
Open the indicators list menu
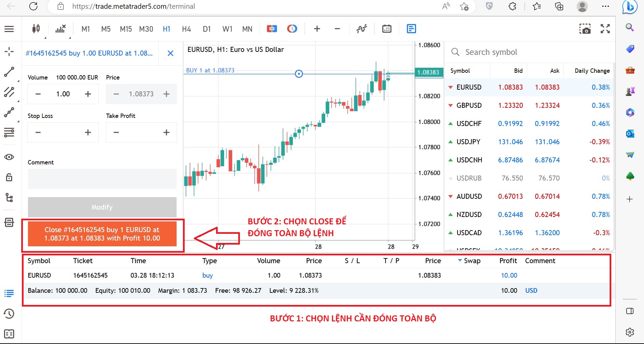tap(61, 29)
